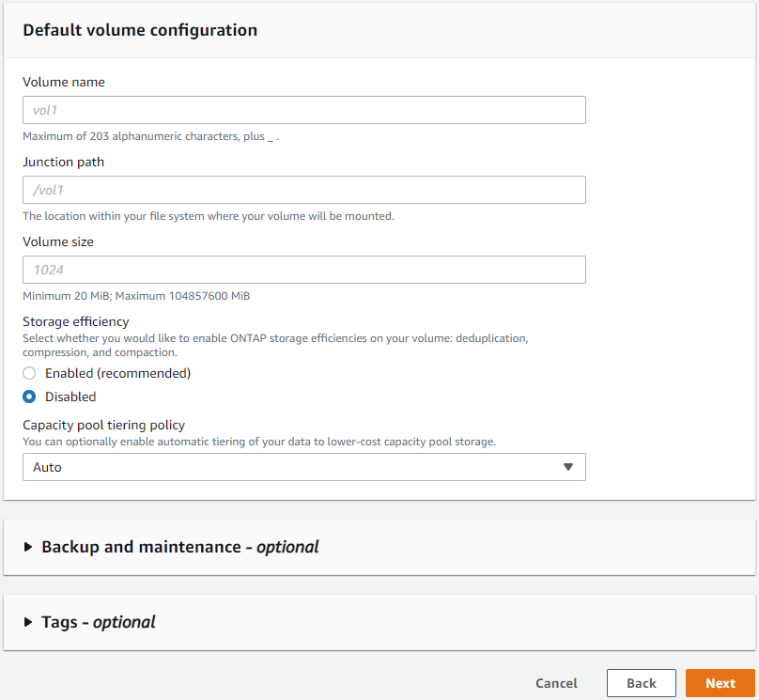The width and height of the screenshot is (759, 700).
Task: Click the dropdown arrow beside Auto
Action: (567, 467)
